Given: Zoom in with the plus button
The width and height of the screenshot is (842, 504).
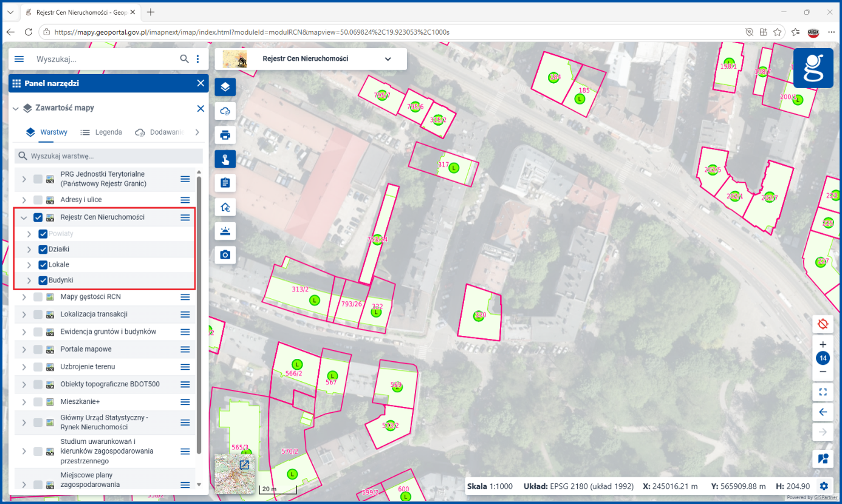Looking at the screenshot, I should 823,344.
